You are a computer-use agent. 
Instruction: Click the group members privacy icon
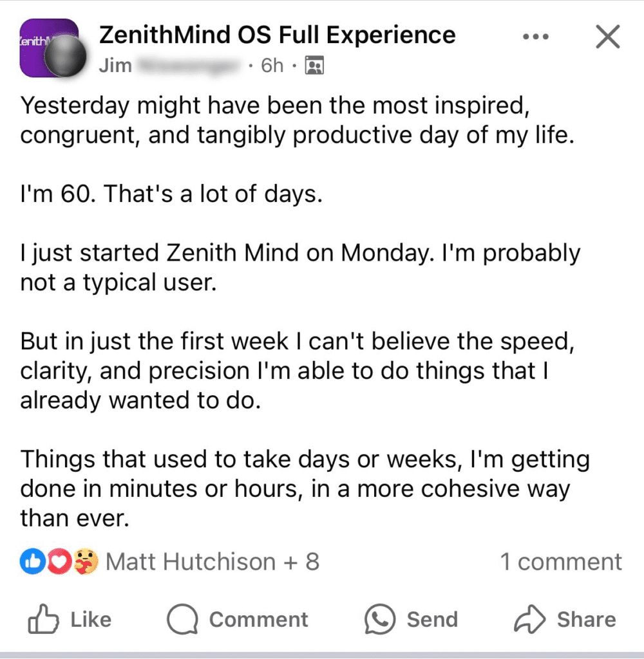point(315,66)
